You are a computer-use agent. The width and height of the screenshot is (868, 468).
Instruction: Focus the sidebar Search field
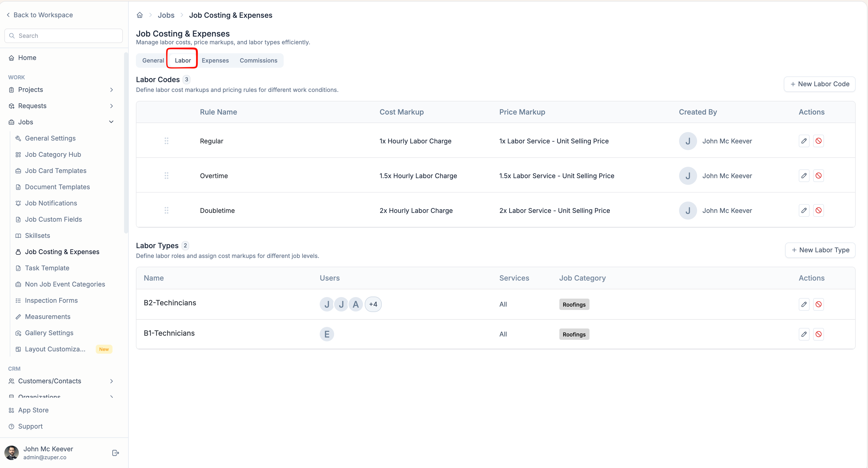tap(64, 36)
